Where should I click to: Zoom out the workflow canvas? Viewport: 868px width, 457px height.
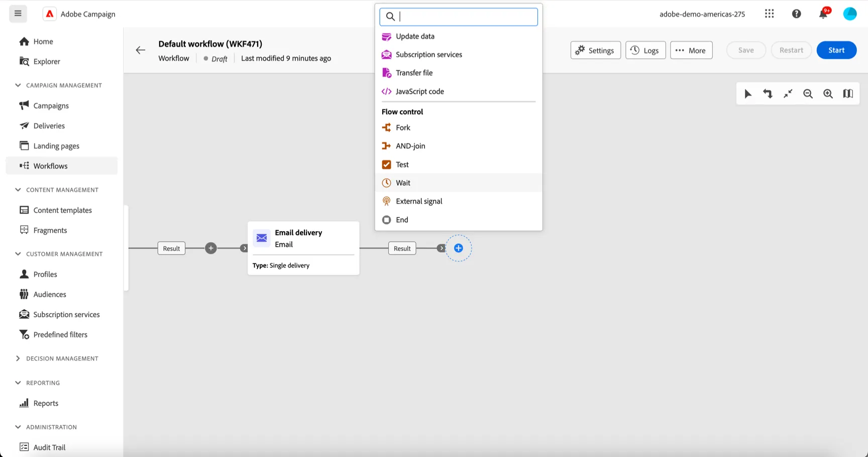[808, 94]
